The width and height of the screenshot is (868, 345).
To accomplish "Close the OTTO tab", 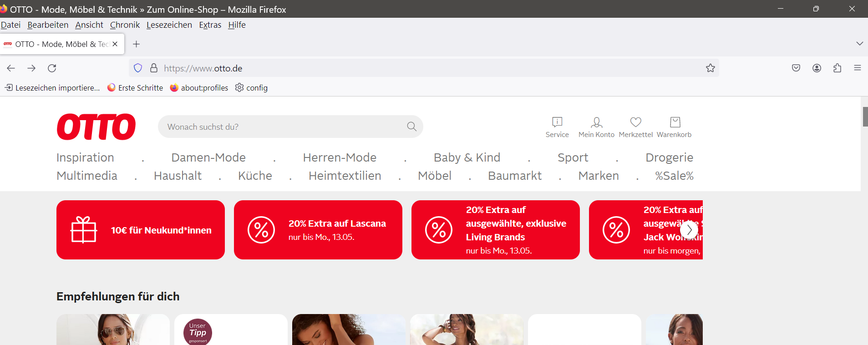I will [115, 44].
